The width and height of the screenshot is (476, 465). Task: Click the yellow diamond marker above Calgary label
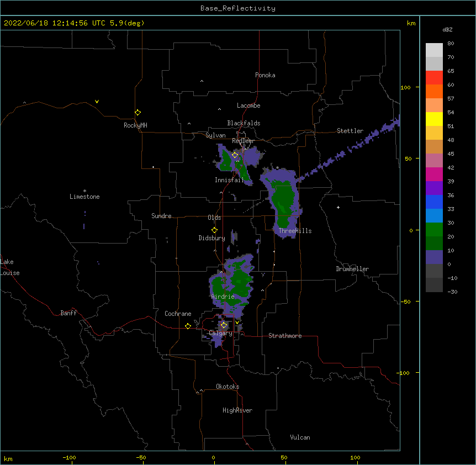[224, 325]
